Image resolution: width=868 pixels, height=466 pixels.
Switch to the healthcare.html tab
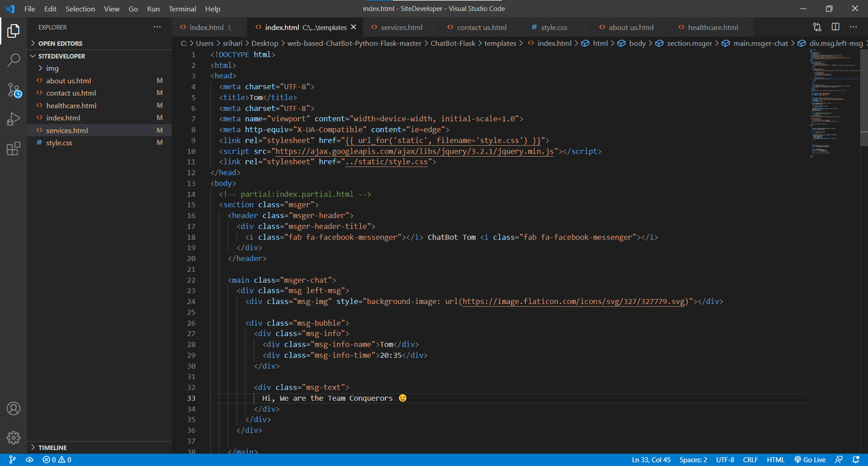(x=712, y=27)
